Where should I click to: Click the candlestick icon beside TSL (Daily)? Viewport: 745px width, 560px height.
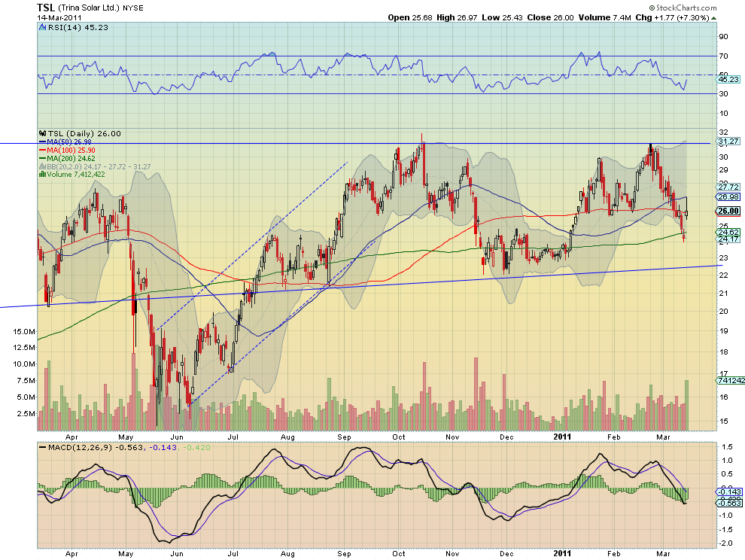[x=43, y=133]
